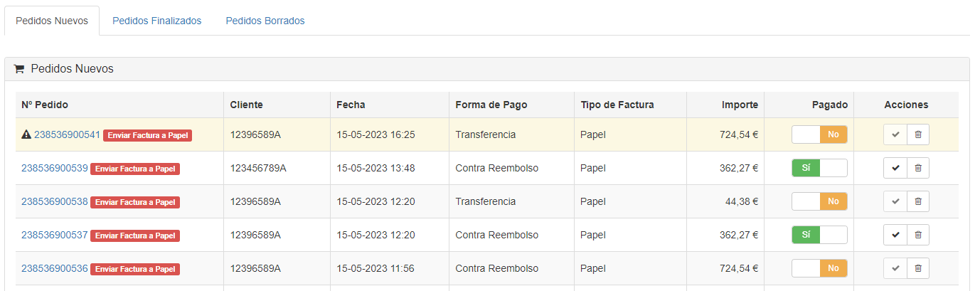Click the Importe column header
The width and height of the screenshot is (980, 291).
point(740,105)
